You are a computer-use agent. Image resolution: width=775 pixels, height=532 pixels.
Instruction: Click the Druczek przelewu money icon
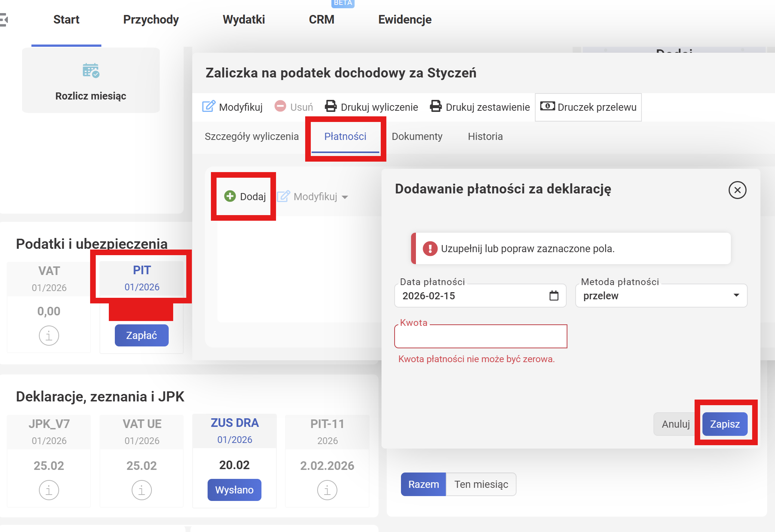pos(547,106)
